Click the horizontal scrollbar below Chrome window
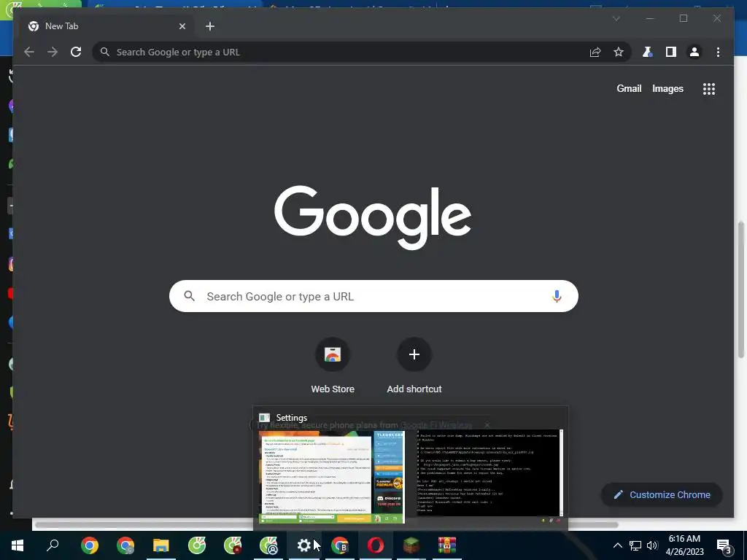 tap(326, 525)
